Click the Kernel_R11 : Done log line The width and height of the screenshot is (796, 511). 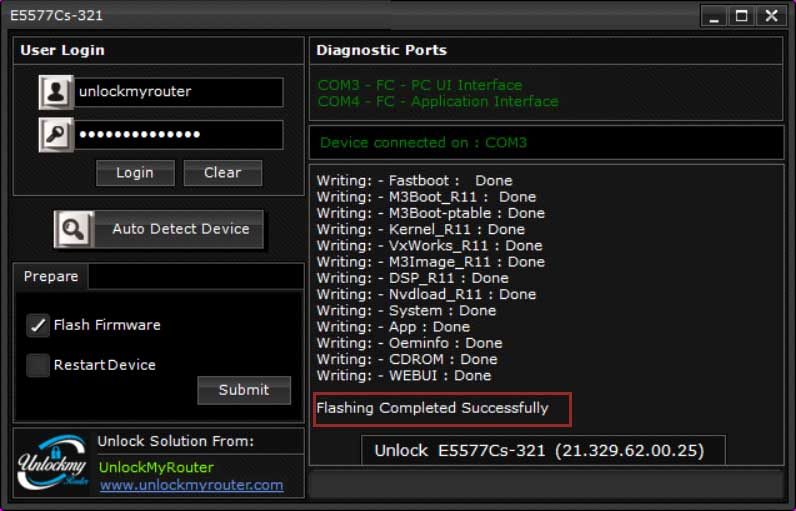pos(420,229)
